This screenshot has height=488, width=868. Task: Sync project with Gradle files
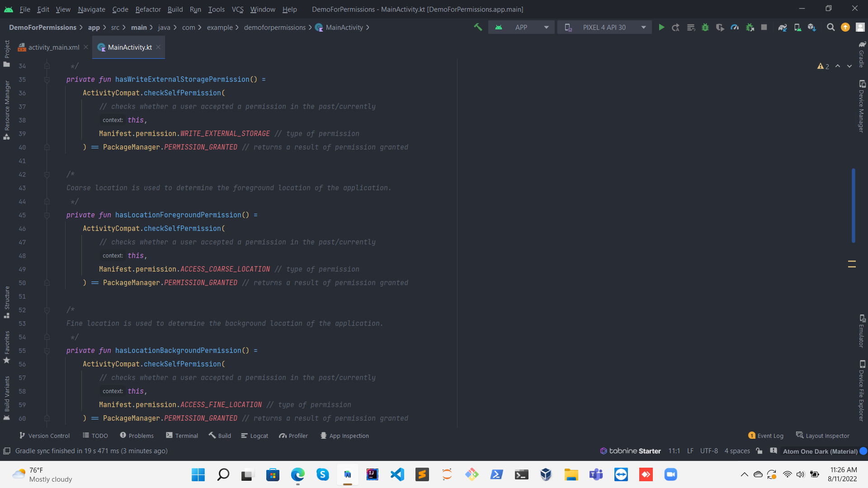(x=783, y=27)
